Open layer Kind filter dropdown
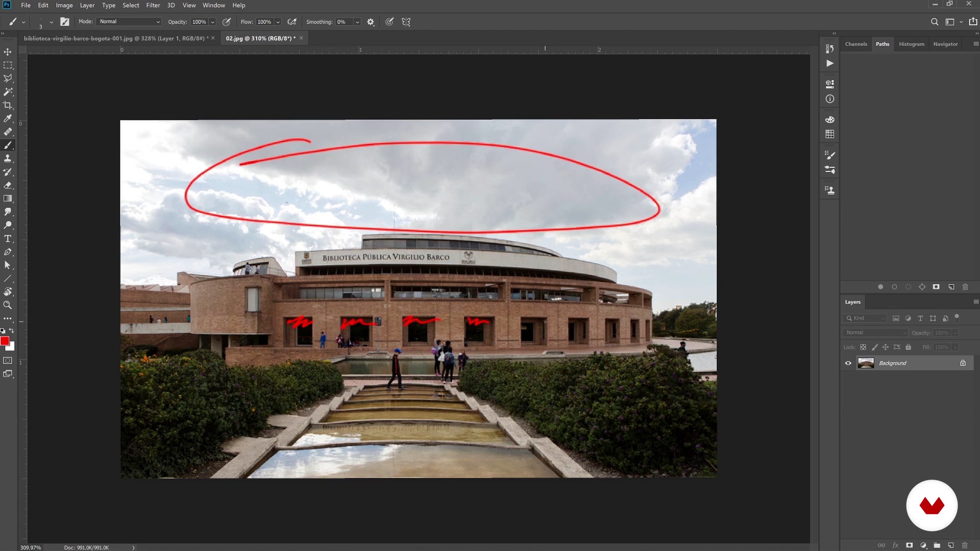Viewport: 980px width, 551px height. [865, 318]
